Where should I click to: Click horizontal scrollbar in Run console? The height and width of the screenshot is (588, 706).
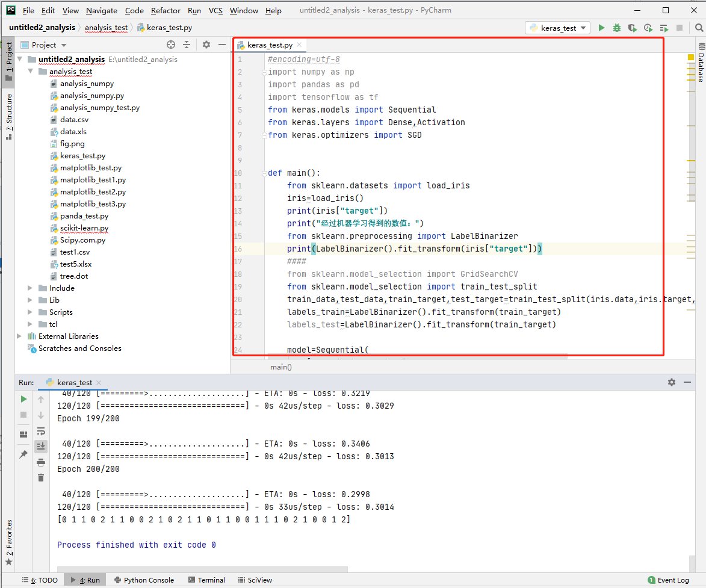pyautogui.click(x=203, y=569)
